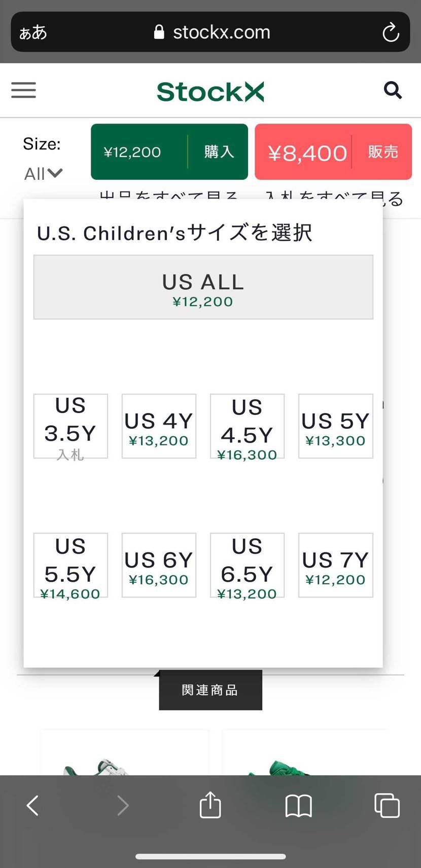Open the hamburger menu
Screen dimensions: 421x868
pos(24,91)
